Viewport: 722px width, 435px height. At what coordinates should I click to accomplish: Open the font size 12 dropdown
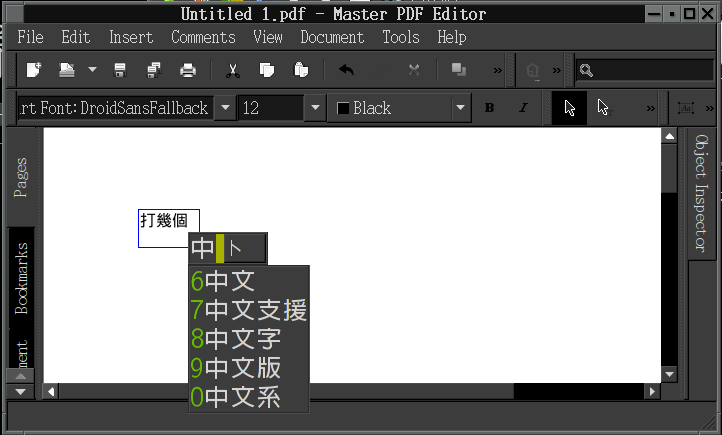coord(316,108)
